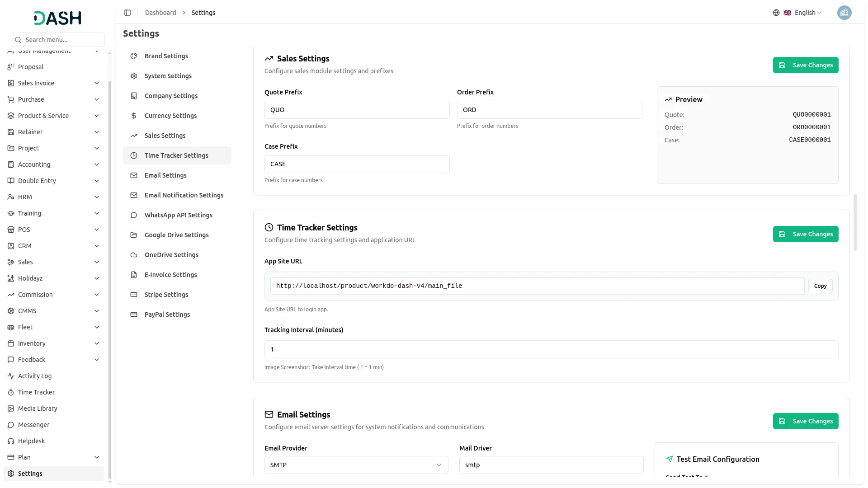
Task: Click the sidebar collapse toggle icon
Action: (x=127, y=13)
